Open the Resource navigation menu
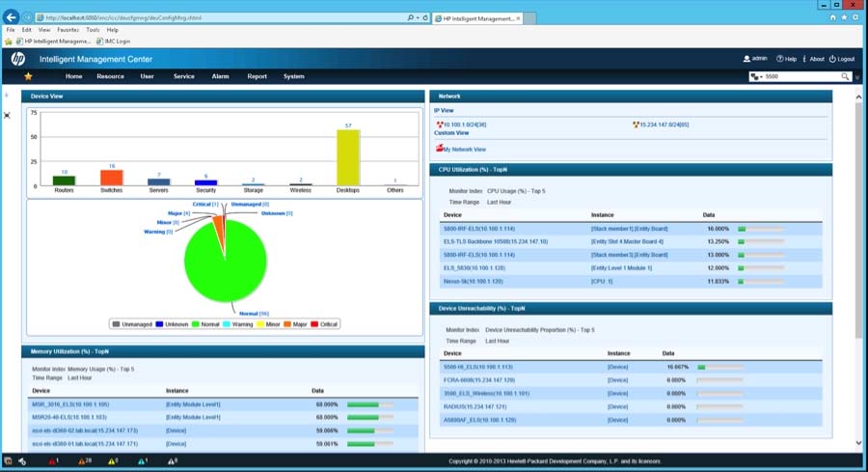Image resolution: width=868 pixels, height=472 pixels. coord(110,76)
